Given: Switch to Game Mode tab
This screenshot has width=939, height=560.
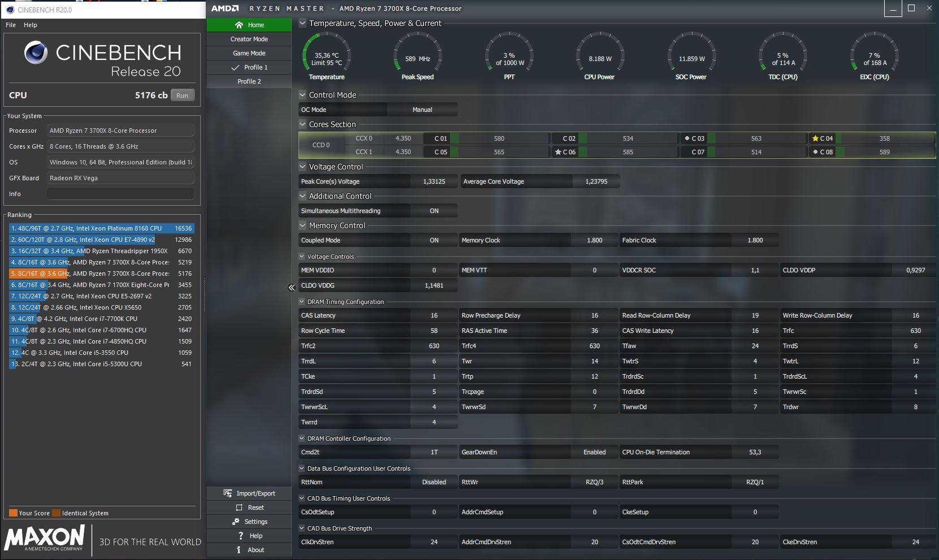Looking at the screenshot, I should tap(249, 53).
